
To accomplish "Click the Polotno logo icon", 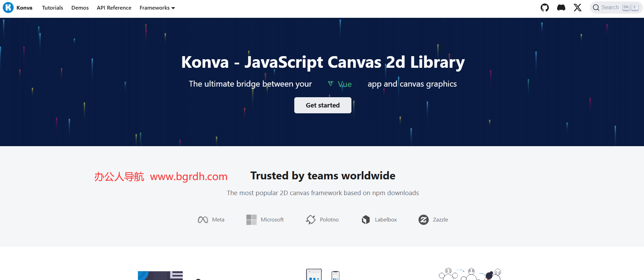I will click(311, 220).
